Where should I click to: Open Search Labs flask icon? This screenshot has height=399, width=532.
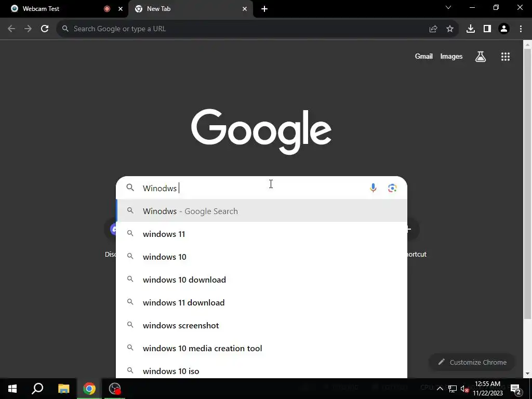(481, 57)
